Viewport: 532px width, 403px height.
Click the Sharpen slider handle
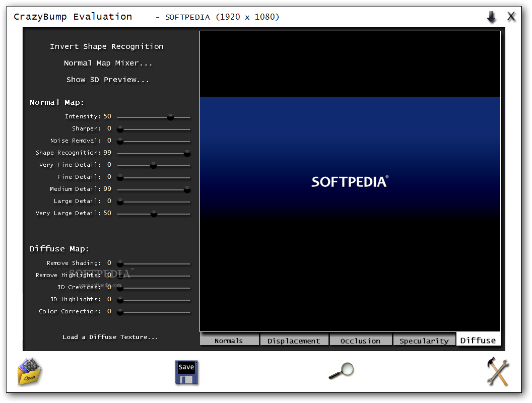(120, 129)
